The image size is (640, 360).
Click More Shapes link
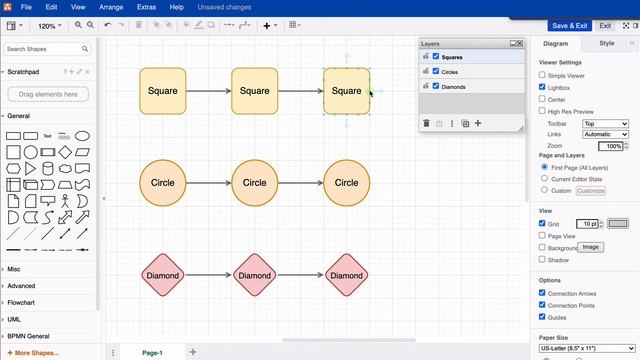[33, 353]
